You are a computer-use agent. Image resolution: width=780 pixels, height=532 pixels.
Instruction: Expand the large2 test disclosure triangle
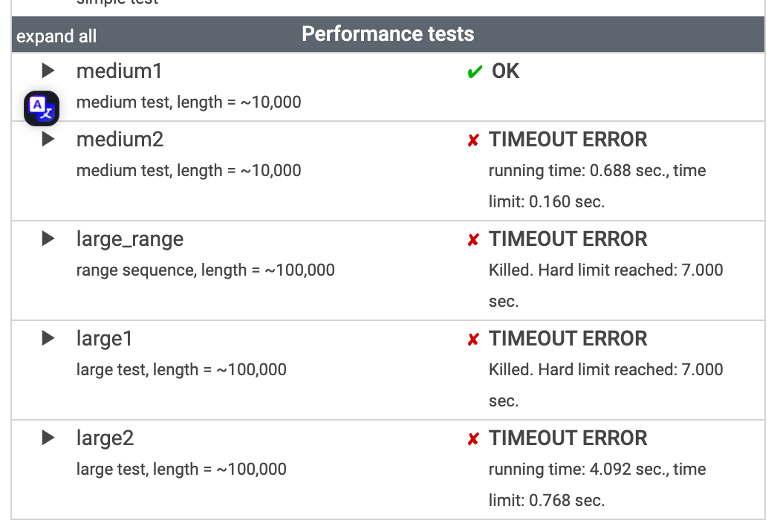pyautogui.click(x=48, y=438)
